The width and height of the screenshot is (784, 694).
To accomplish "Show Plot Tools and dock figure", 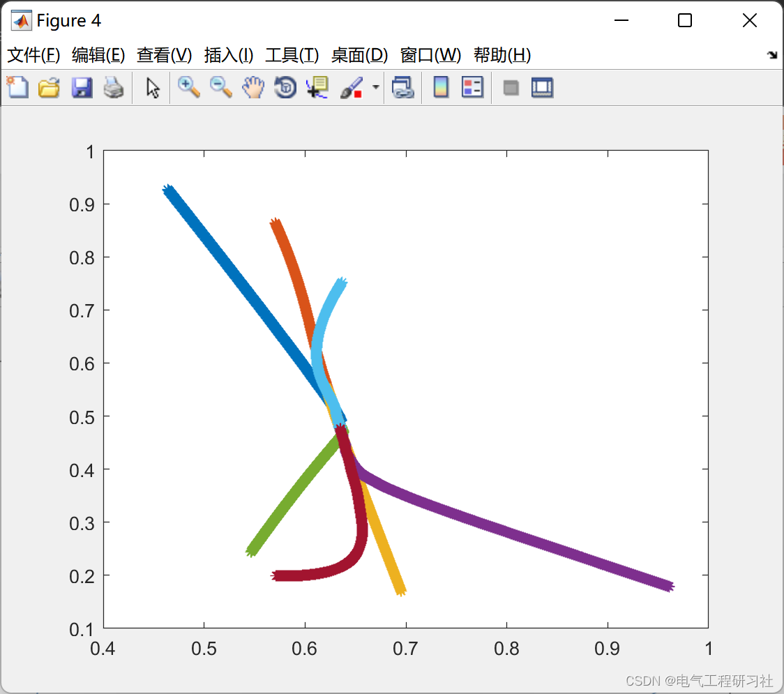I will (543, 87).
